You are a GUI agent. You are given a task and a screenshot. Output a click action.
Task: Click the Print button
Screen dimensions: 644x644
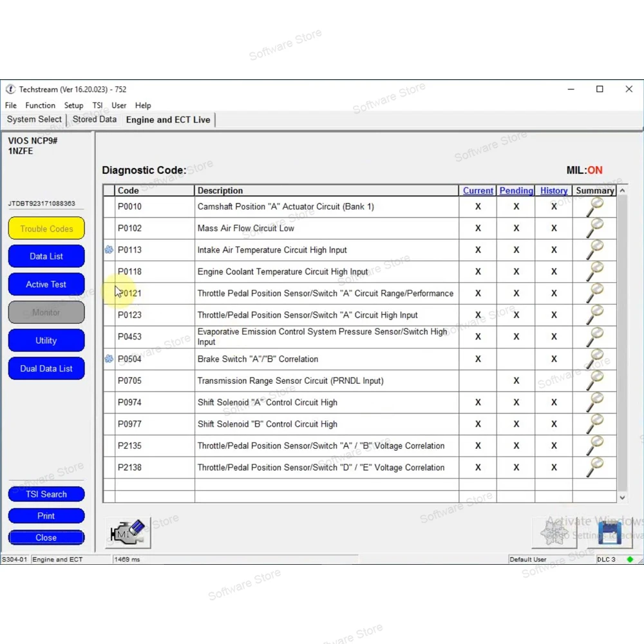46,516
